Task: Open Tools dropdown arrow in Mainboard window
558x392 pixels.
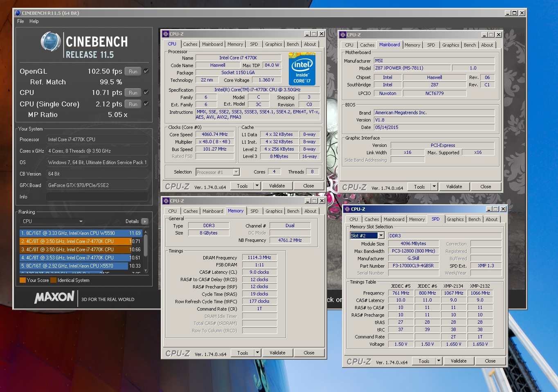Action: click(434, 187)
